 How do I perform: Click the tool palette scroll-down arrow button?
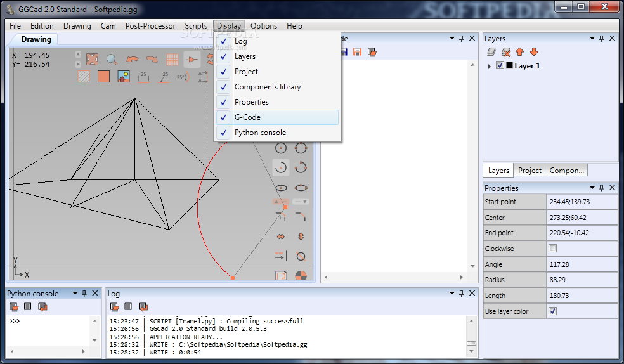[301, 202]
